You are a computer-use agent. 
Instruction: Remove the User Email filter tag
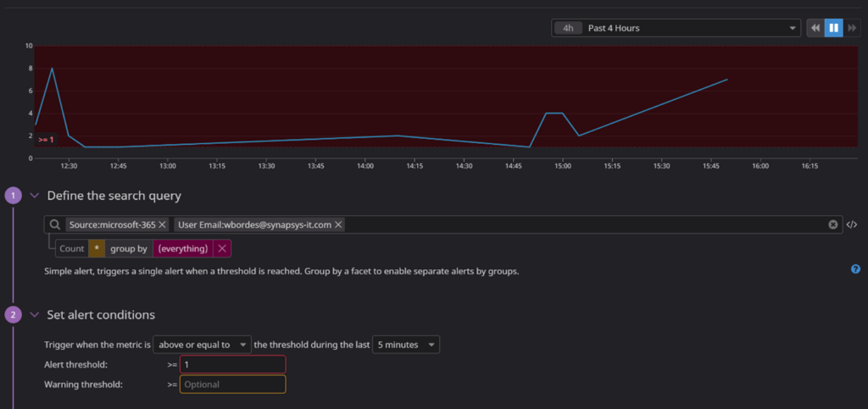tap(339, 224)
